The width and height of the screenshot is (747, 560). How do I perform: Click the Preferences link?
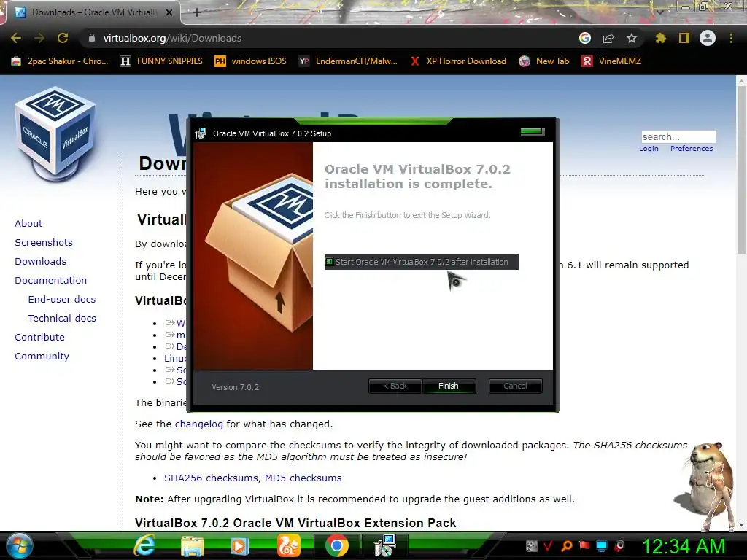692,149
